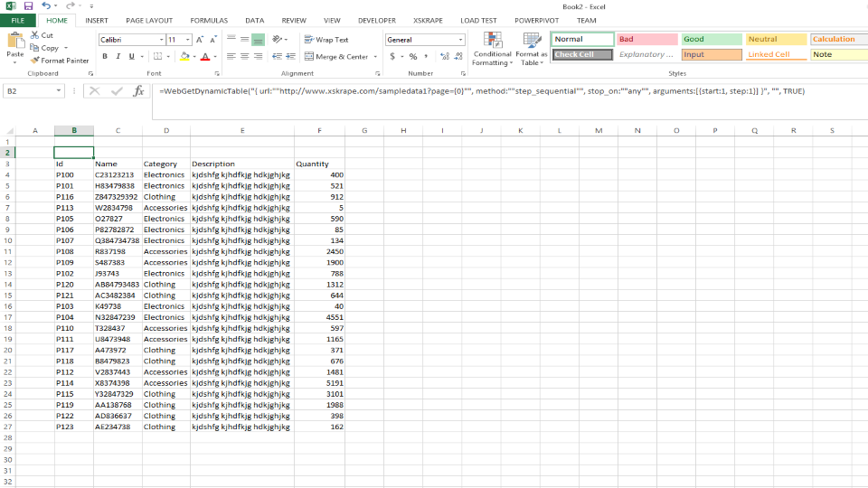Apply the Normal cell style
868x488 pixels.
582,39
